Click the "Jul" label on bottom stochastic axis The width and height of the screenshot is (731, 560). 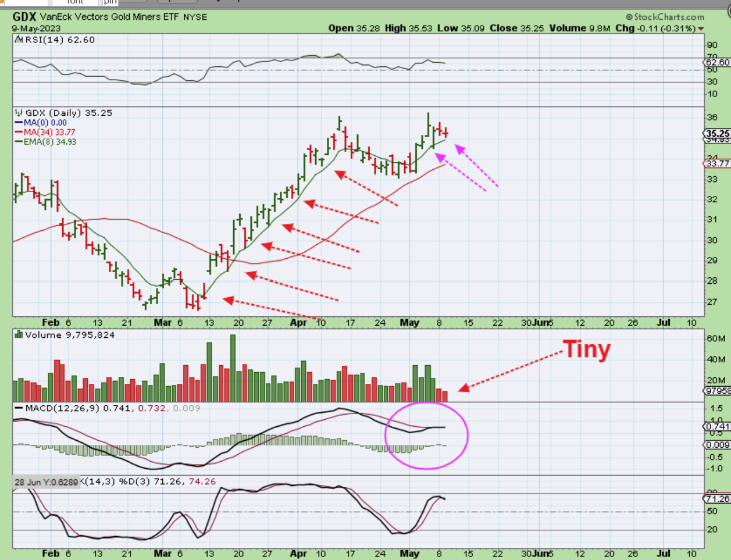click(x=664, y=554)
